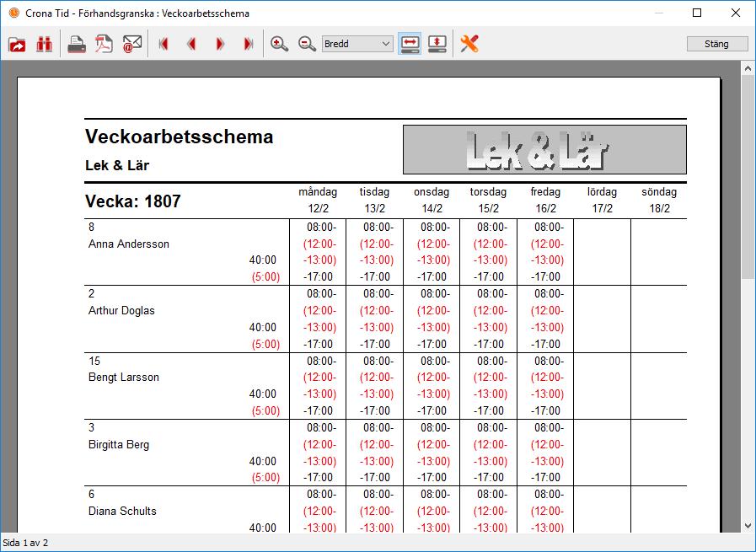This screenshot has height=552, width=756.
Task: Click Bengt Larsson's torsdag -13:00) break end
Action: point(490,394)
